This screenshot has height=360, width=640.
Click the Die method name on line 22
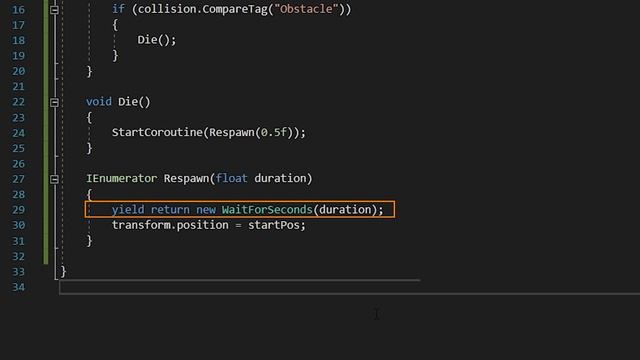[x=128, y=101]
